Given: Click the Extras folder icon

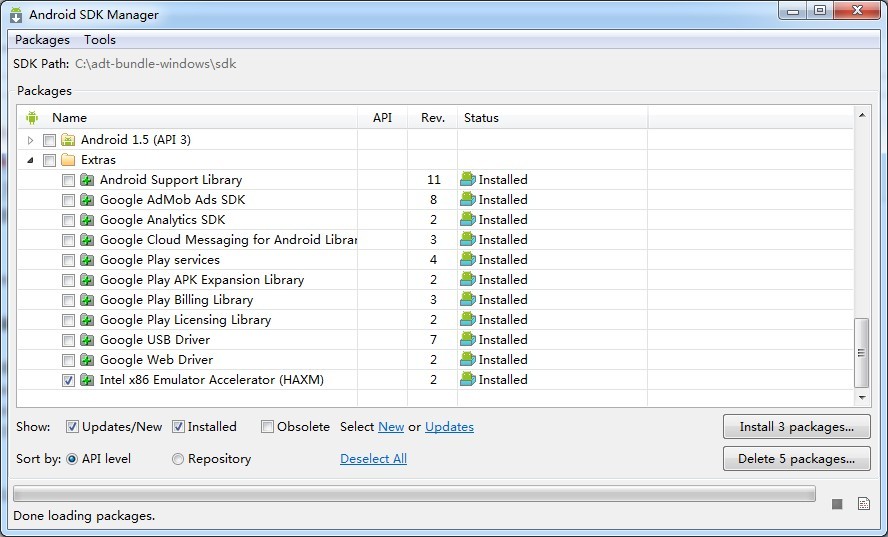Looking at the screenshot, I should [68, 160].
